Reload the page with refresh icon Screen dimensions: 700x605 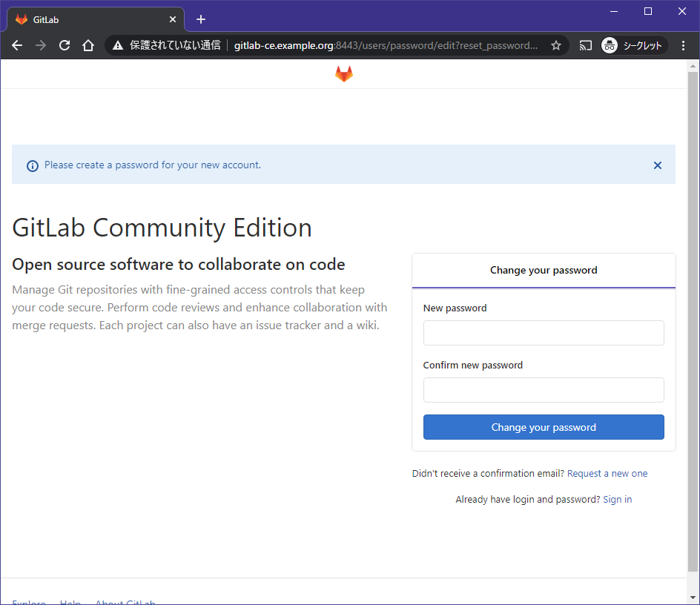click(65, 45)
